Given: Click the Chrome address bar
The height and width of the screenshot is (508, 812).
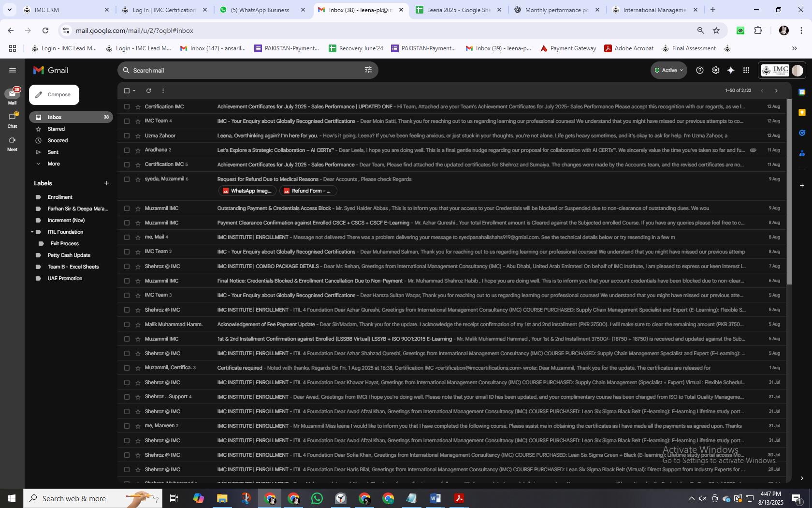Looking at the screenshot, I should [x=377, y=30].
